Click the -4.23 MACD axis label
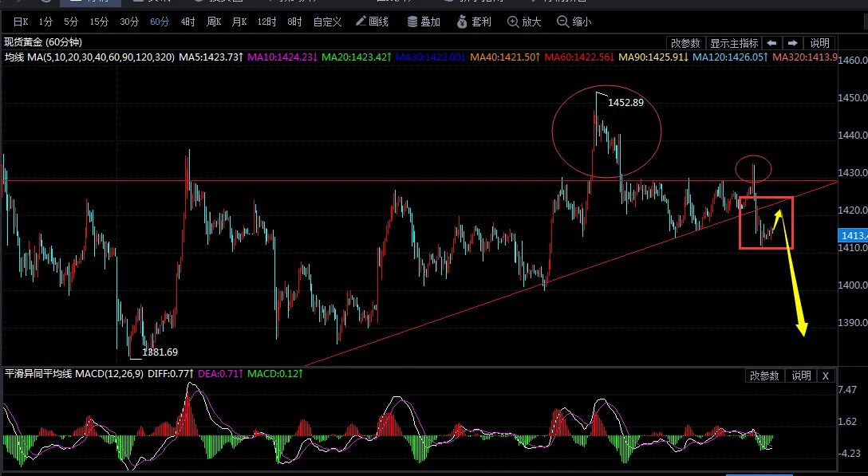 (x=849, y=454)
